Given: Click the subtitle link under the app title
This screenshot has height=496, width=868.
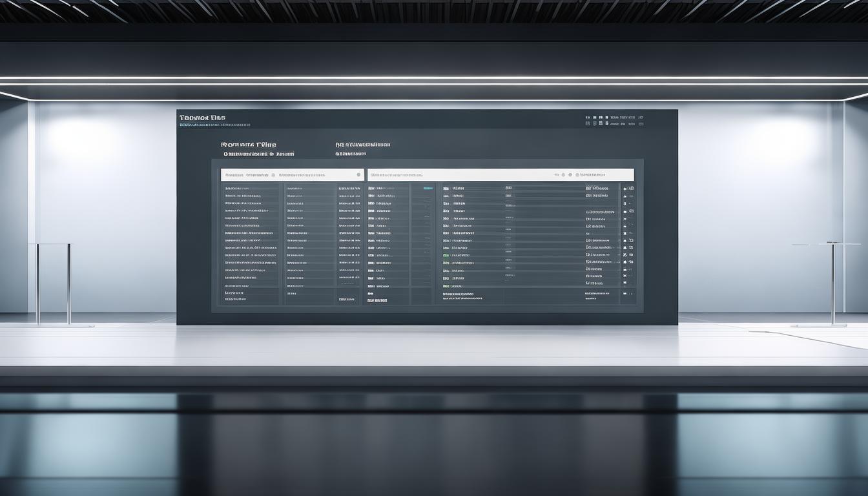Looking at the screenshot, I should click(214, 125).
